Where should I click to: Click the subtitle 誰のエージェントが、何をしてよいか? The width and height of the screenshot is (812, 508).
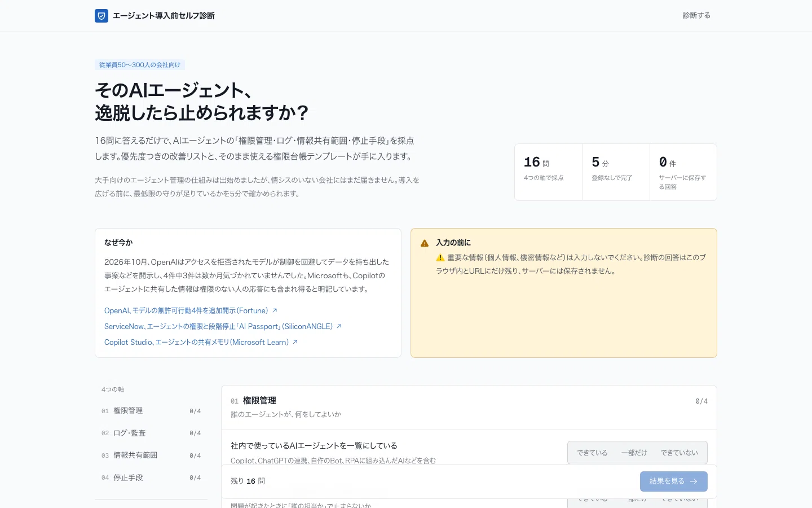click(x=286, y=414)
